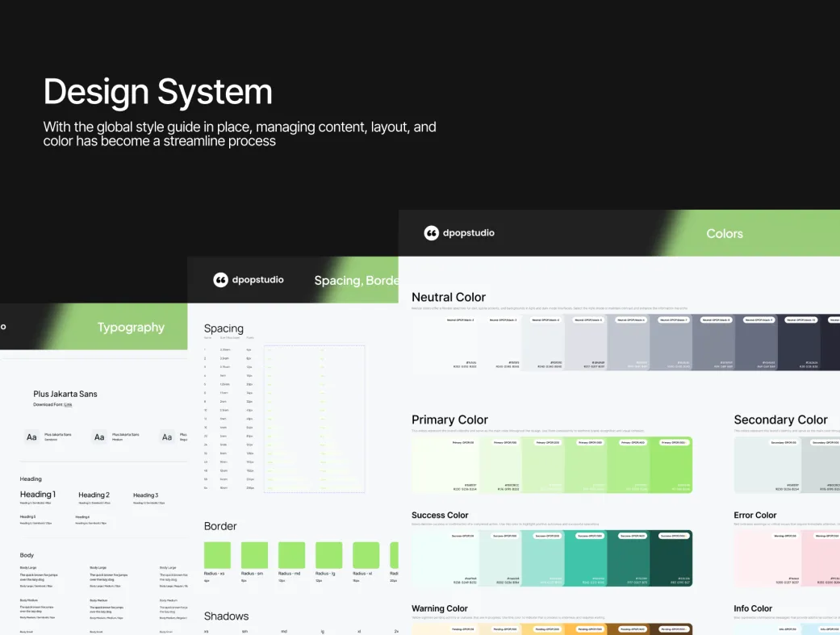The image size is (840, 635).
Task: Click the Radius - lg label
Action: [325, 574]
